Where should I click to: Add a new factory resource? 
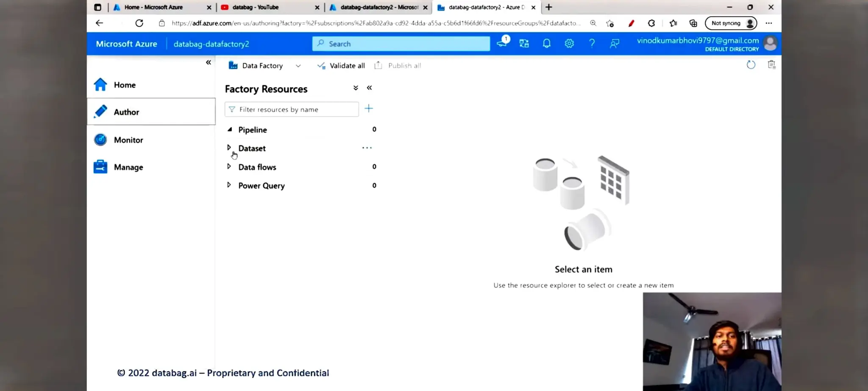tap(369, 109)
